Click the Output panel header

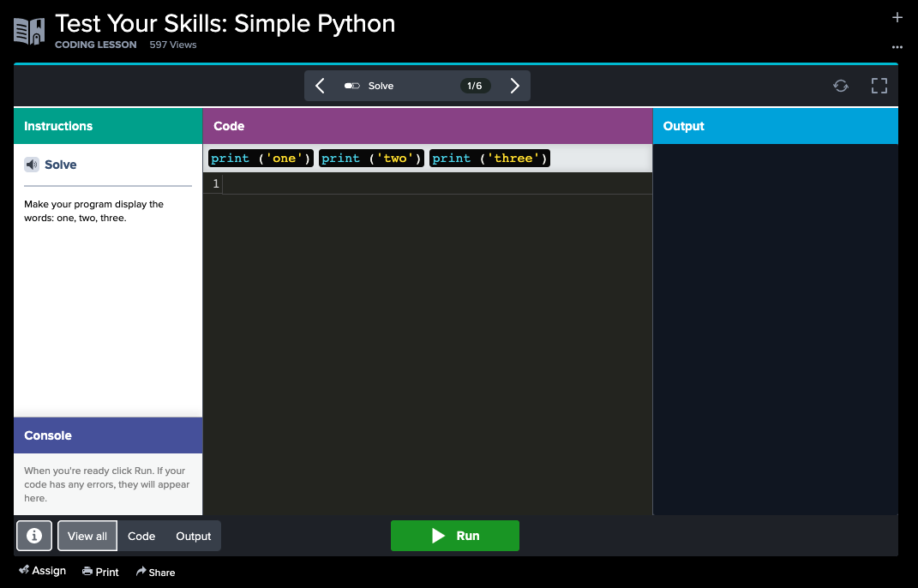tap(775, 126)
